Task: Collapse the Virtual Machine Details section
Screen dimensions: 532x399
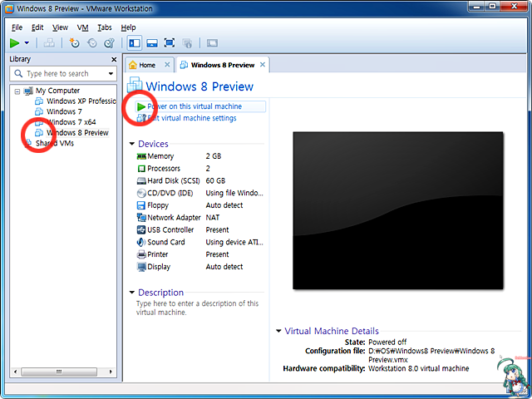Action: [x=278, y=331]
